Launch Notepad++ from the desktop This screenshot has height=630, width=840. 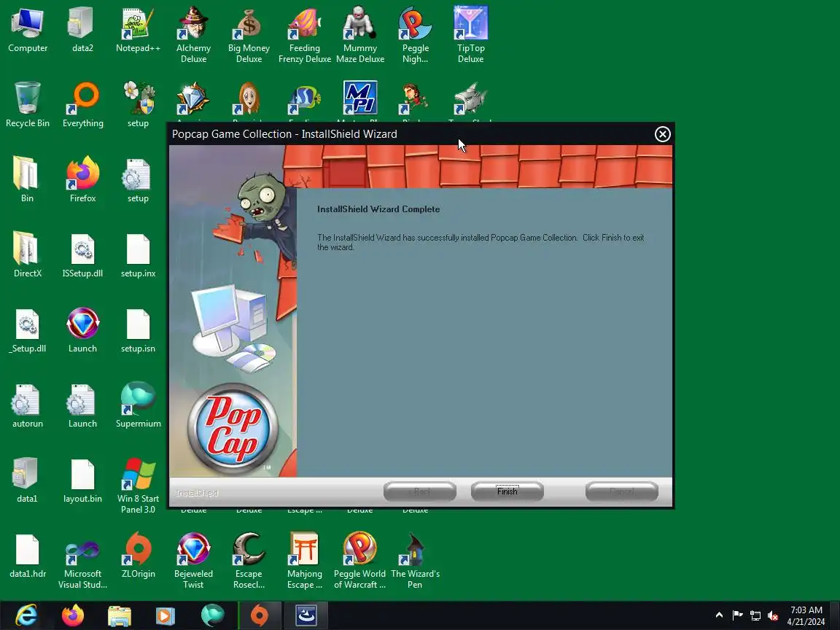(x=138, y=31)
